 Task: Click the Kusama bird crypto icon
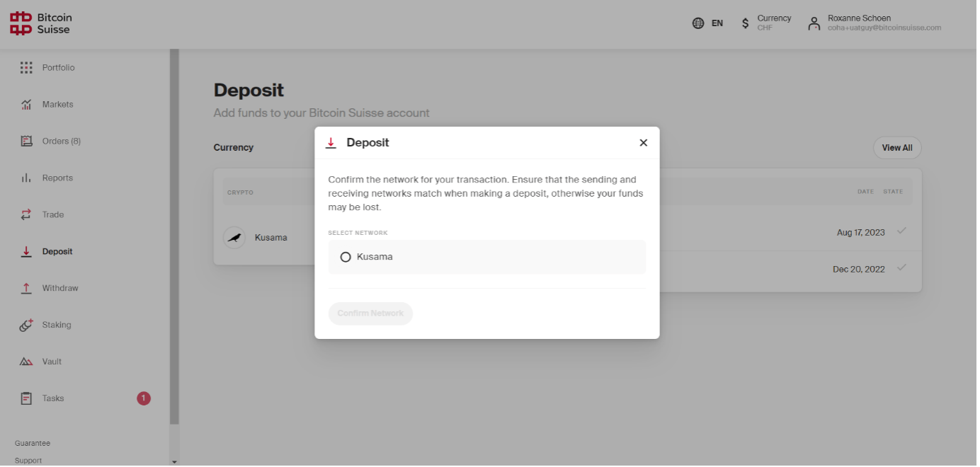[x=234, y=238]
